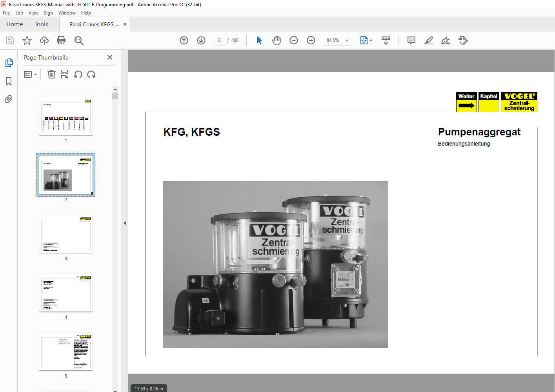Open the stamp tool icon
The image size is (555, 392).
point(463,40)
